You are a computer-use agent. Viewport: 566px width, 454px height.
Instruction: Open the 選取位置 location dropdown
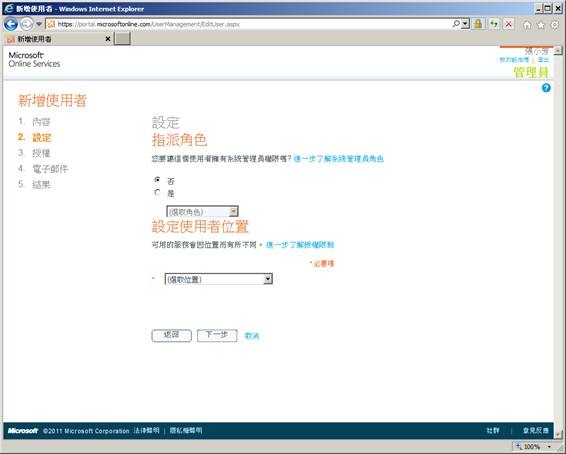(x=218, y=279)
